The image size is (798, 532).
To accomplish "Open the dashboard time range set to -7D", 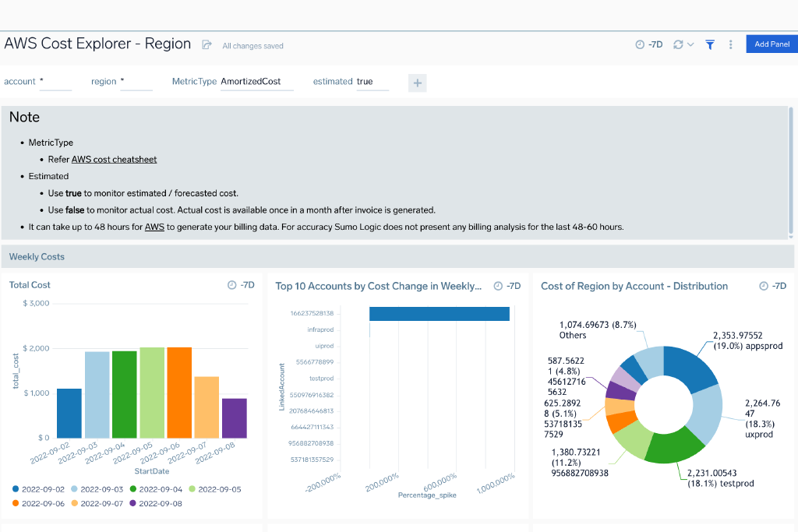I will point(648,44).
